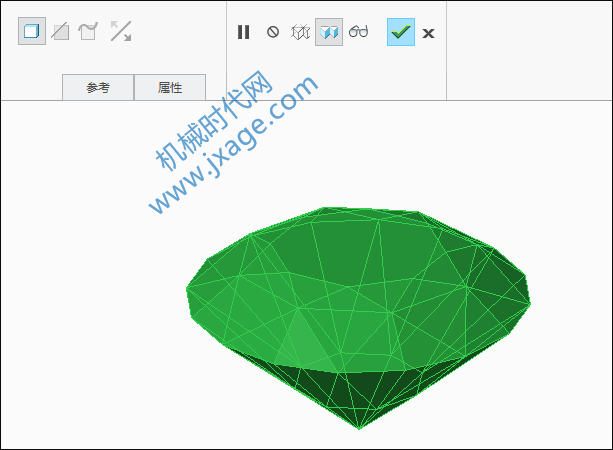Click the green gem model in viewport
The width and height of the screenshot is (613, 450).
point(358,317)
